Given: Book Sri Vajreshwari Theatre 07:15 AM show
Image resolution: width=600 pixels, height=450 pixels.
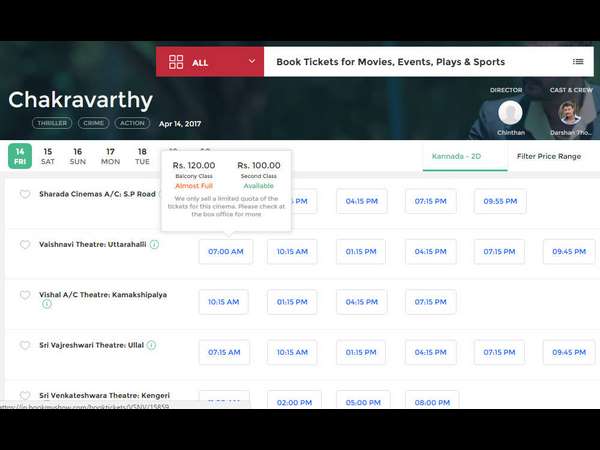Looking at the screenshot, I should [224, 352].
